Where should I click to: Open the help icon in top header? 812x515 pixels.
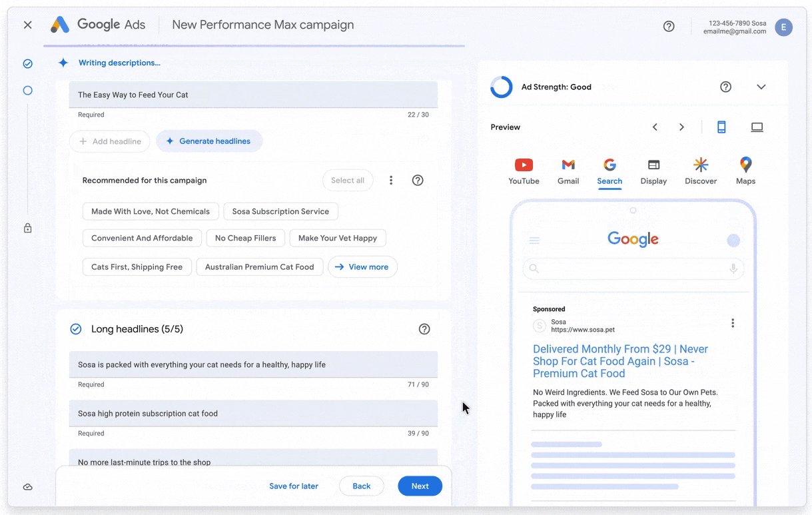tap(669, 26)
